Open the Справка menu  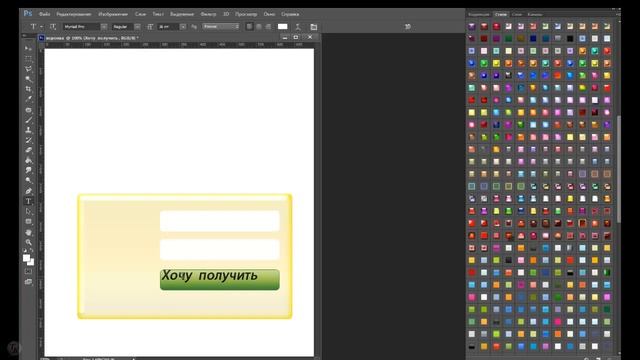pyautogui.click(x=290, y=14)
